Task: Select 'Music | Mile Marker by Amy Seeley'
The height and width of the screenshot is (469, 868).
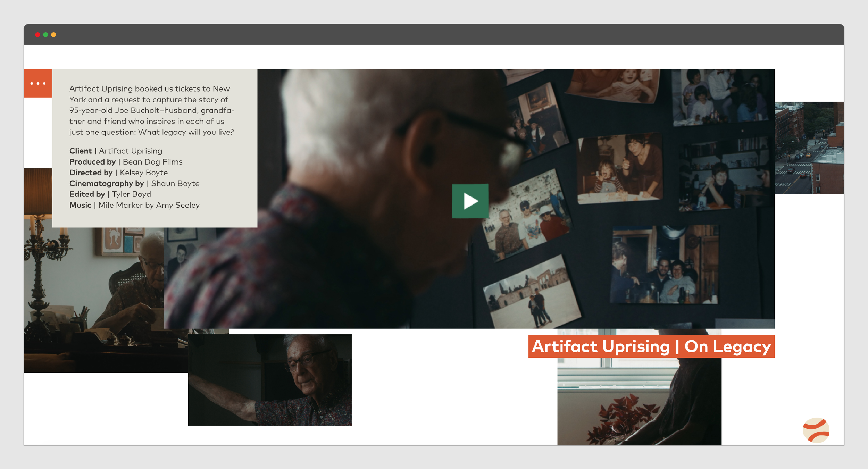Action: tap(134, 205)
